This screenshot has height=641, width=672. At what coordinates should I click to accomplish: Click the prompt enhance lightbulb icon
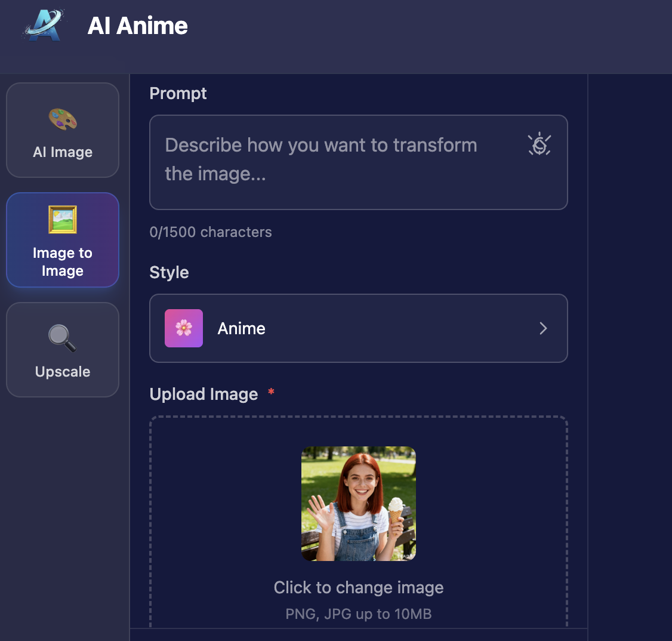[539, 144]
